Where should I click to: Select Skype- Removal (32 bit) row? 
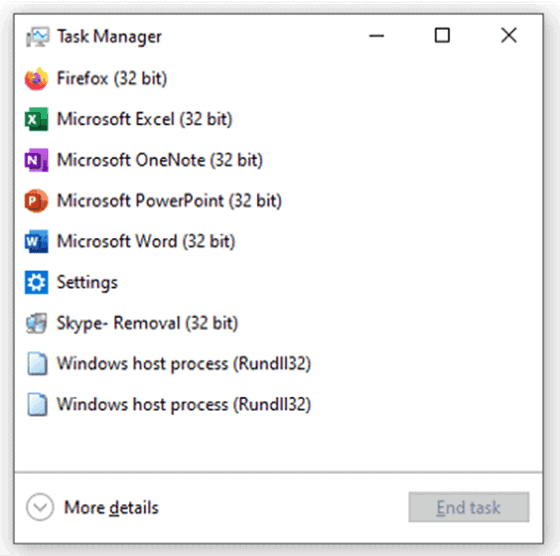pyautogui.click(x=279, y=323)
